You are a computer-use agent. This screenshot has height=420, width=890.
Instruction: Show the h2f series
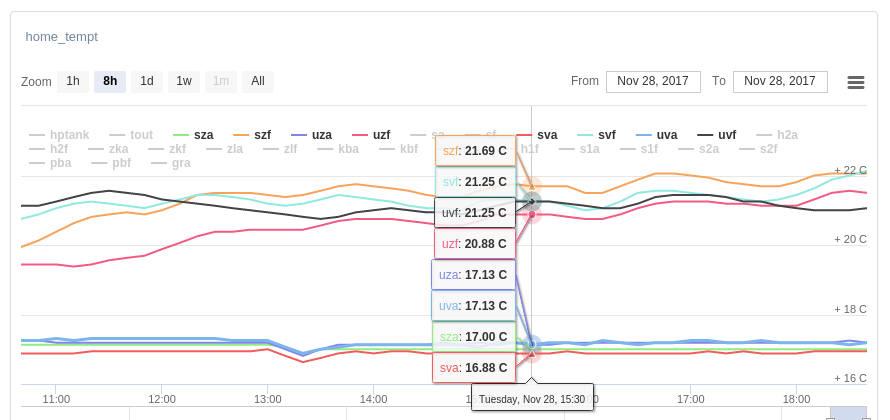[x=48, y=149]
